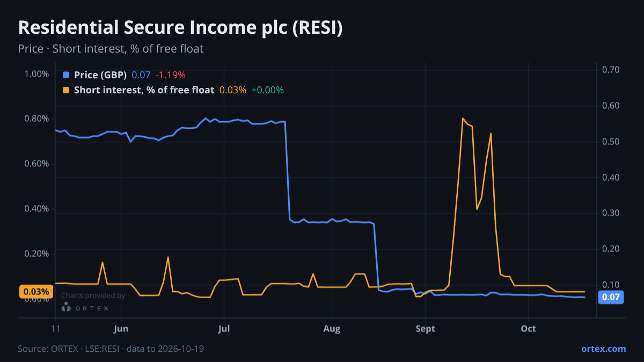Click the Jul date axis label

[x=224, y=328]
